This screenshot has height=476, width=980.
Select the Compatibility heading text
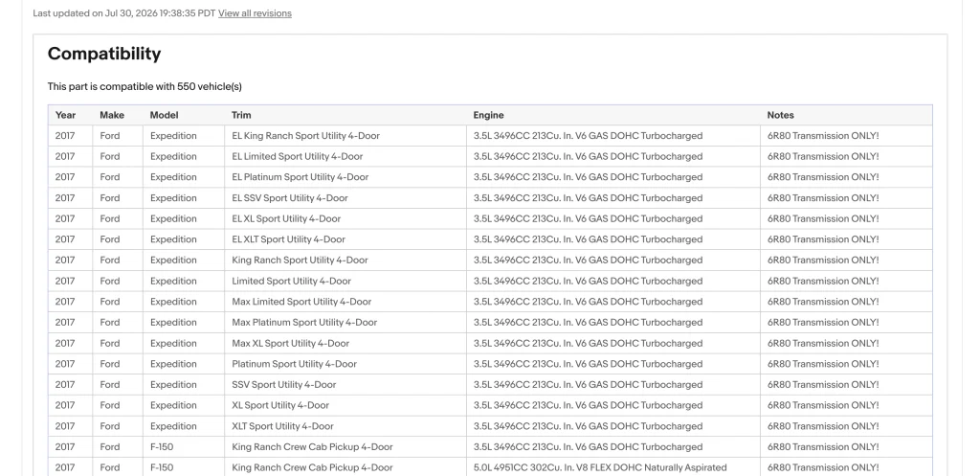(x=104, y=54)
